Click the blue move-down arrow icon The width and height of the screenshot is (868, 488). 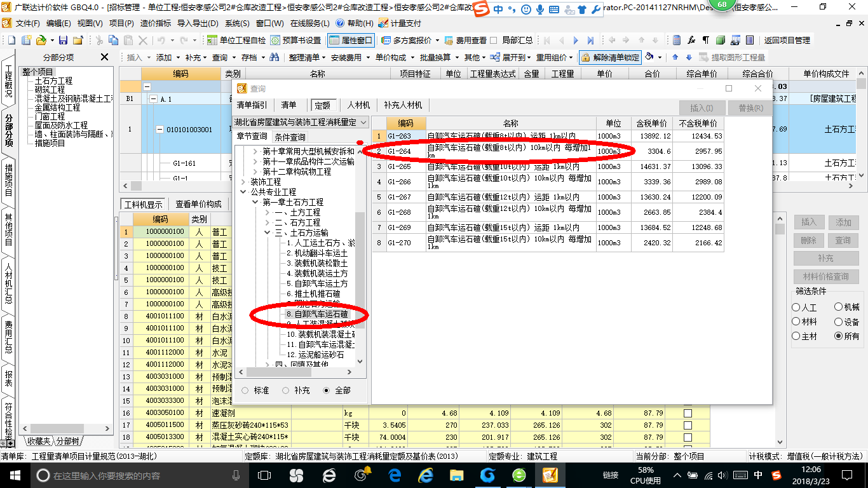pos(688,57)
